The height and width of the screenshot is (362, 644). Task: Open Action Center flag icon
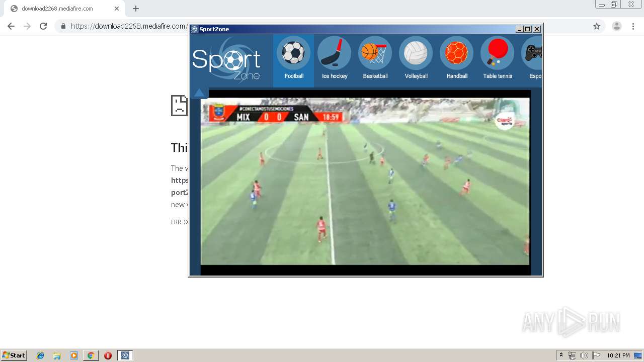click(596, 355)
